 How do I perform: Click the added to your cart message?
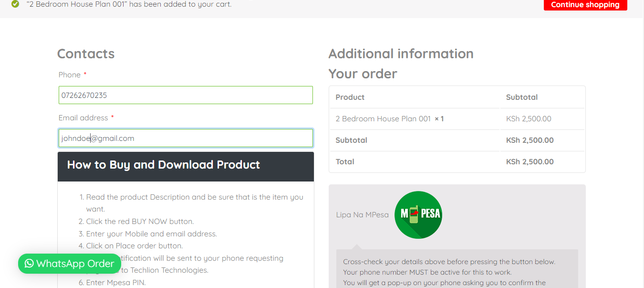[129, 4]
